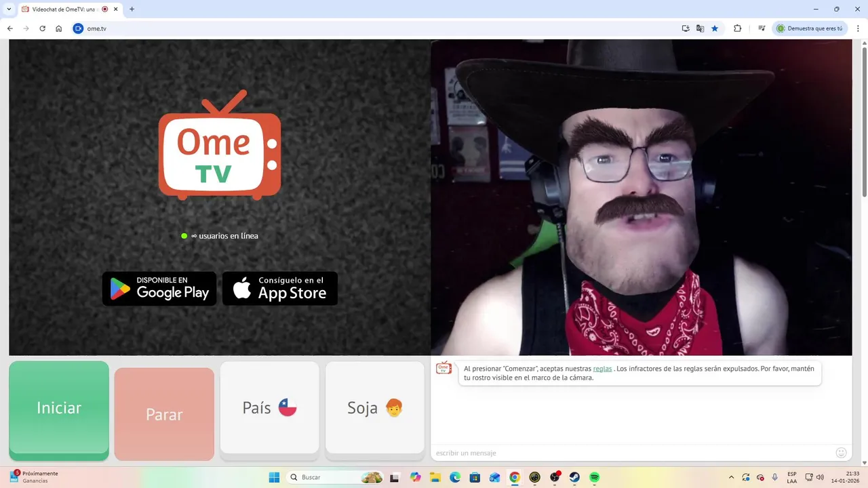868x488 pixels.
Task: Open the extensions puzzle icon
Action: pyautogui.click(x=738, y=28)
